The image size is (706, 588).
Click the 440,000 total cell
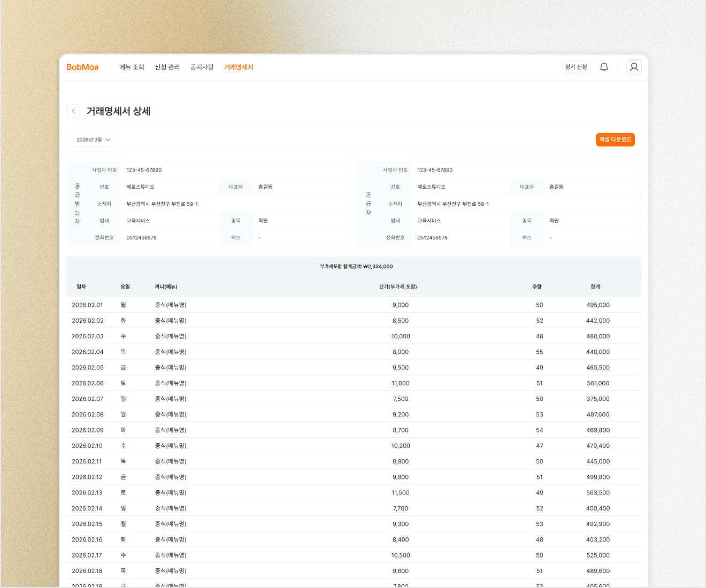click(598, 352)
